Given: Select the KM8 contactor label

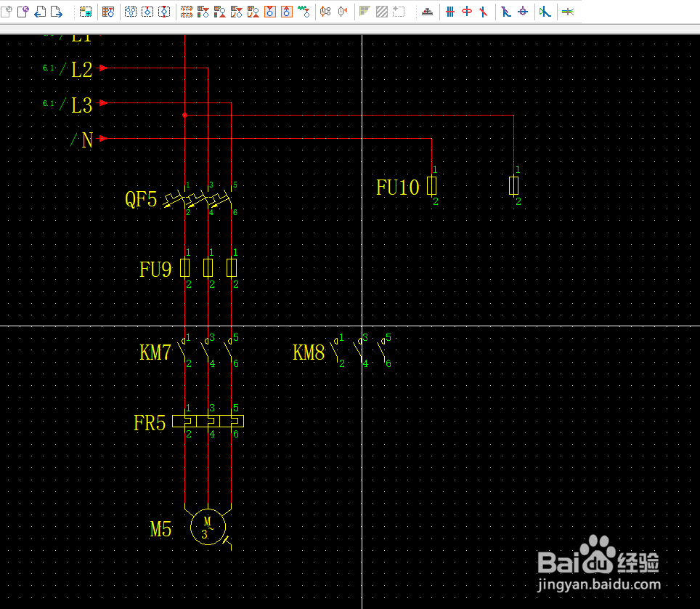Looking at the screenshot, I should coord(309,352).
